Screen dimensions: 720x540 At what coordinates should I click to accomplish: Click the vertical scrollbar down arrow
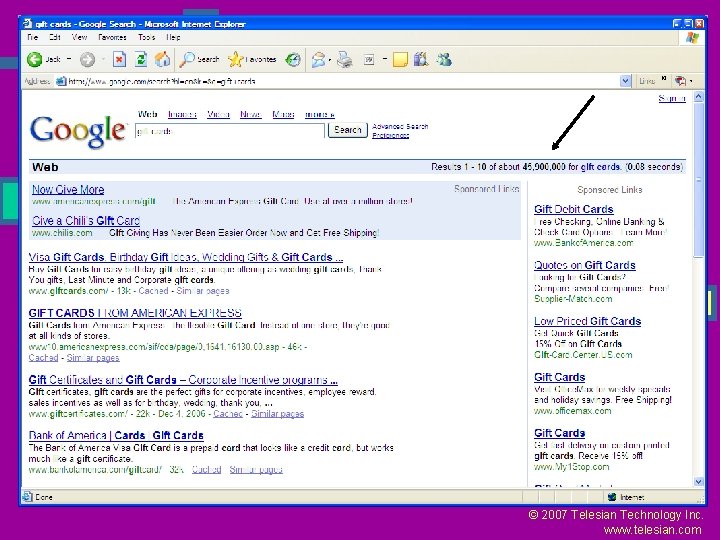[698, 482]
